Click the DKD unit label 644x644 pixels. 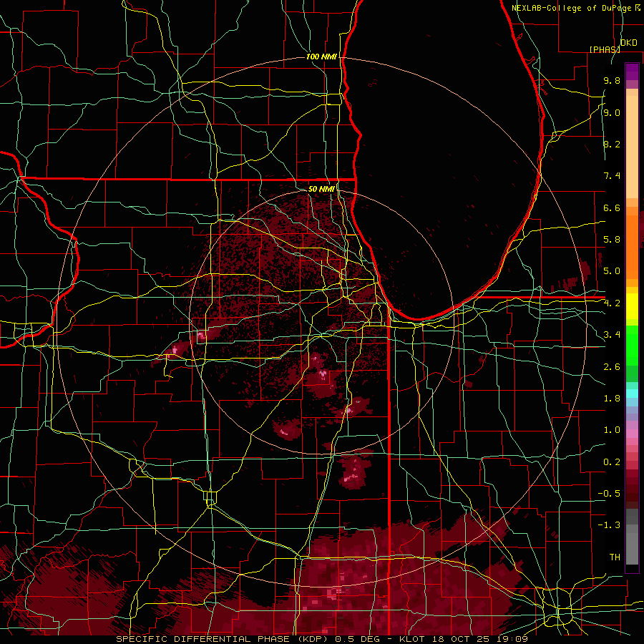click(629, 43)
